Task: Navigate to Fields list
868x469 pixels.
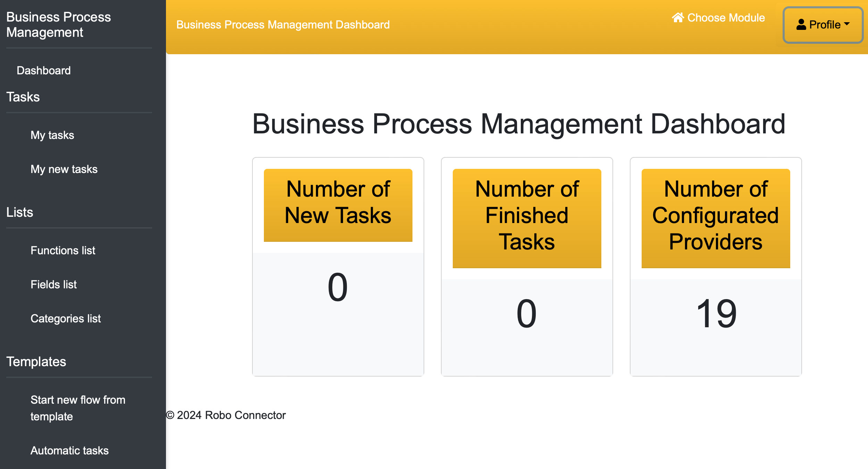Action: click(x=53, y=285)
